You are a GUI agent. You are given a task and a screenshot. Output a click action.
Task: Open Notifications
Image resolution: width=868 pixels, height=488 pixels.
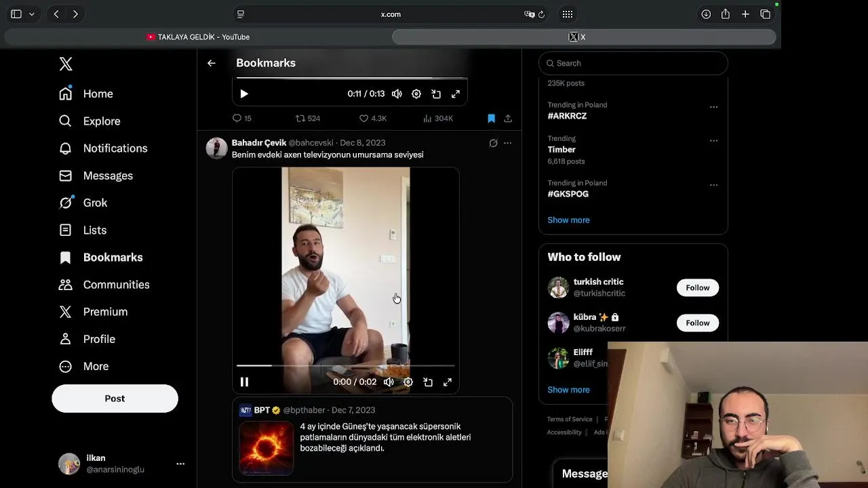[103, 148]
